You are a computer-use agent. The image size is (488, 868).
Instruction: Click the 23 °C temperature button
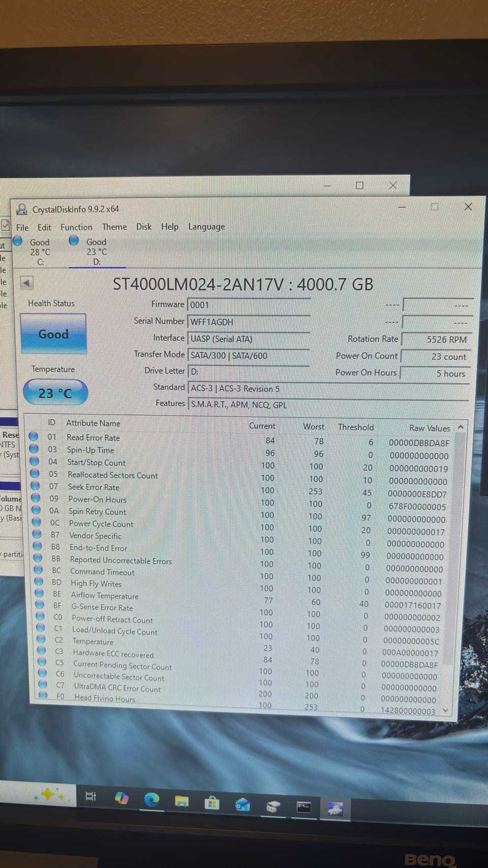click(55, 393)
